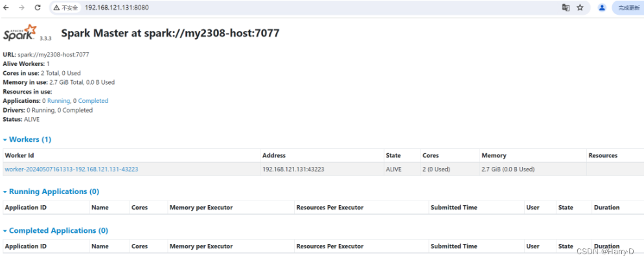The height and width of the screenshot is (262, 644).
Task: Open the browser profile avatar
Action: click(602, 8)
